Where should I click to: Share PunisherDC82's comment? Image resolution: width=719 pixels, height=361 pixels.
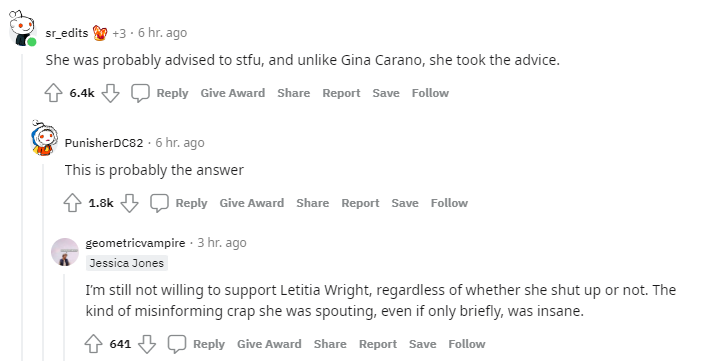click(312, 203)
